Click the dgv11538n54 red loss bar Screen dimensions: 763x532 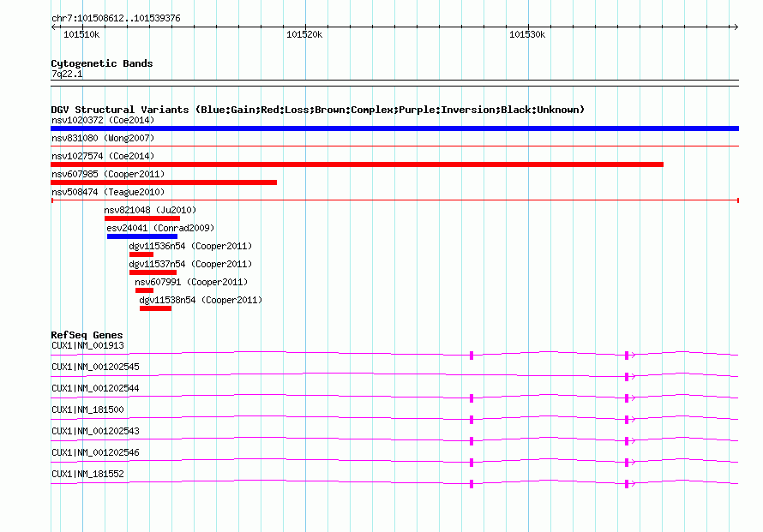(155, 308)
